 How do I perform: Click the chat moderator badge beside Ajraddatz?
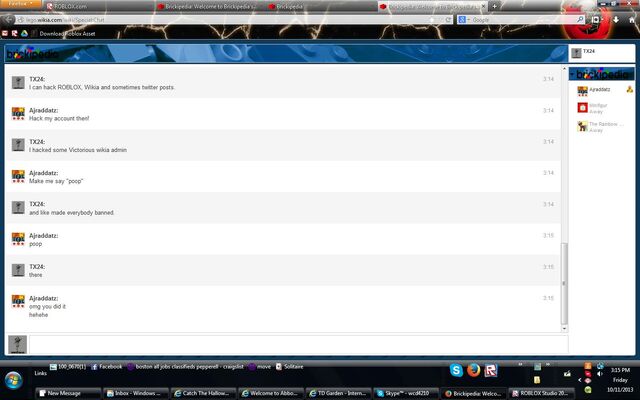pos(629,89)
